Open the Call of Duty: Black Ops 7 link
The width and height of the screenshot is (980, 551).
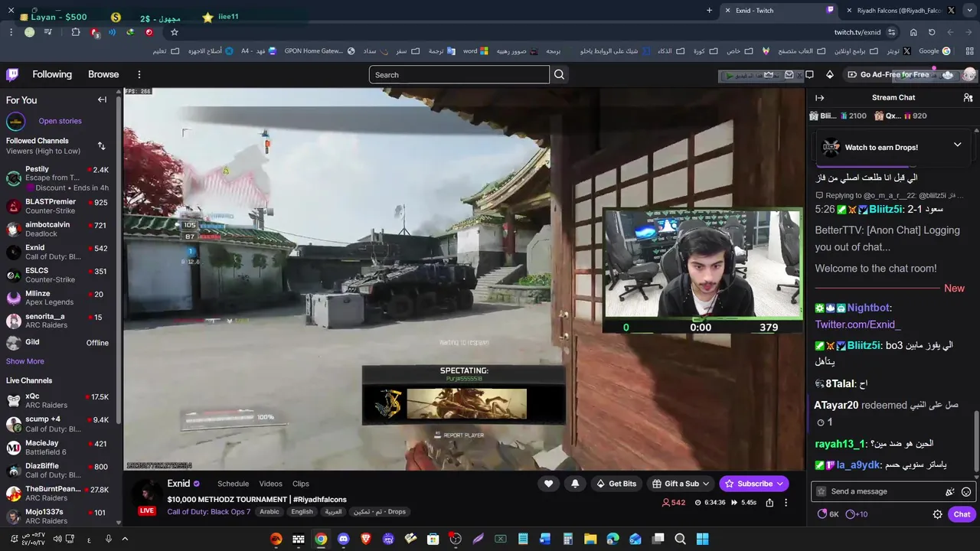pyautogui.click(x=209, y=512)
